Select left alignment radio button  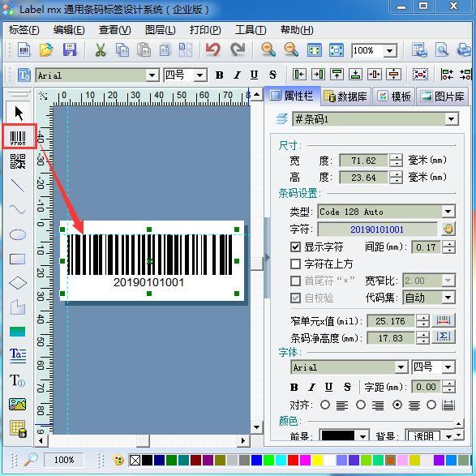(325, 405)
